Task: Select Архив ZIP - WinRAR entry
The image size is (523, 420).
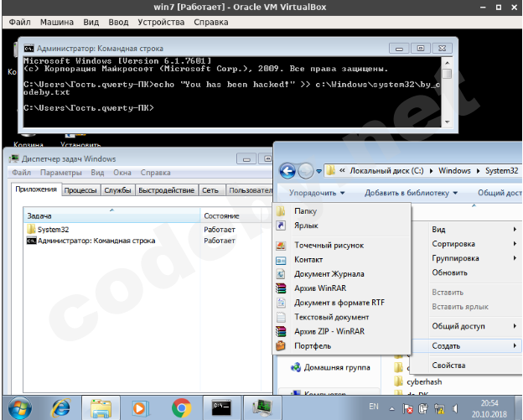Action: tap(342, 331)
